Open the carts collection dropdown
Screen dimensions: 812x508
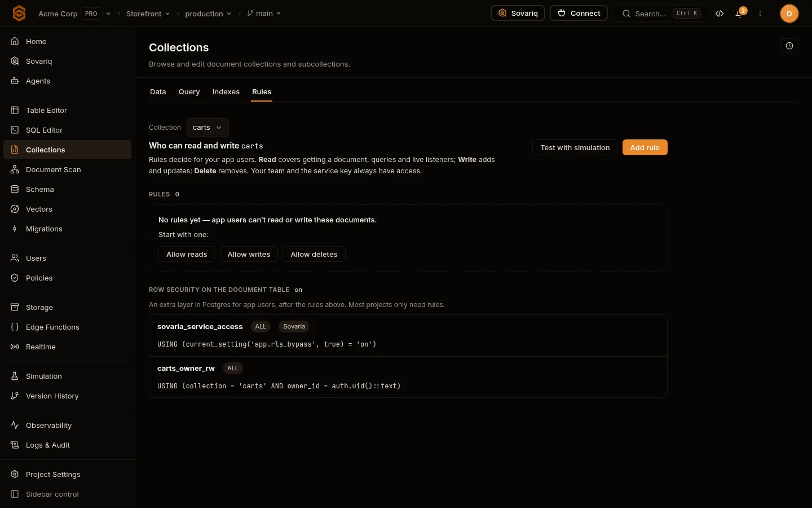tap(208, 128)
